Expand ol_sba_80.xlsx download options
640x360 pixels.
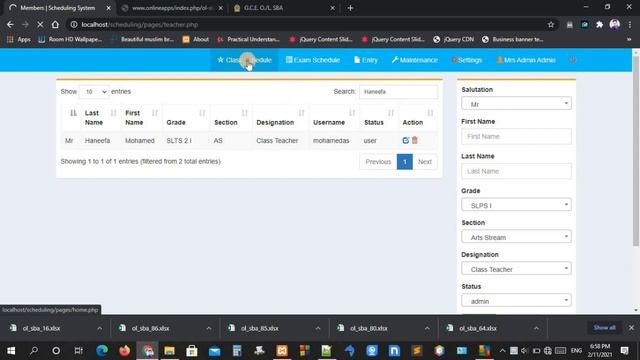point(427,328)
